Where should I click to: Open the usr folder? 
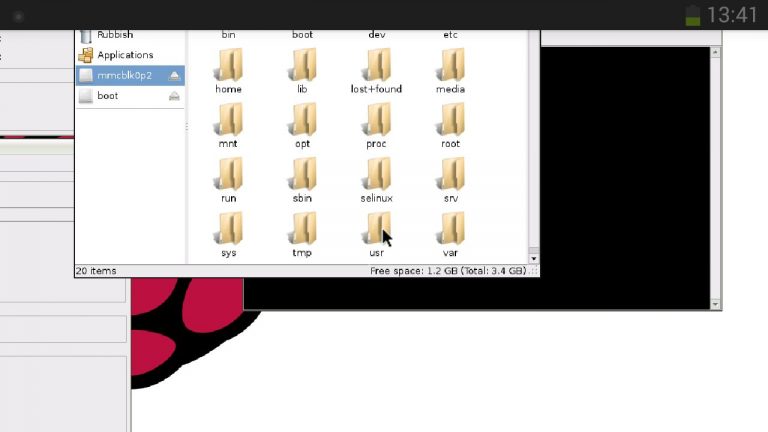(x=377, y=235)
